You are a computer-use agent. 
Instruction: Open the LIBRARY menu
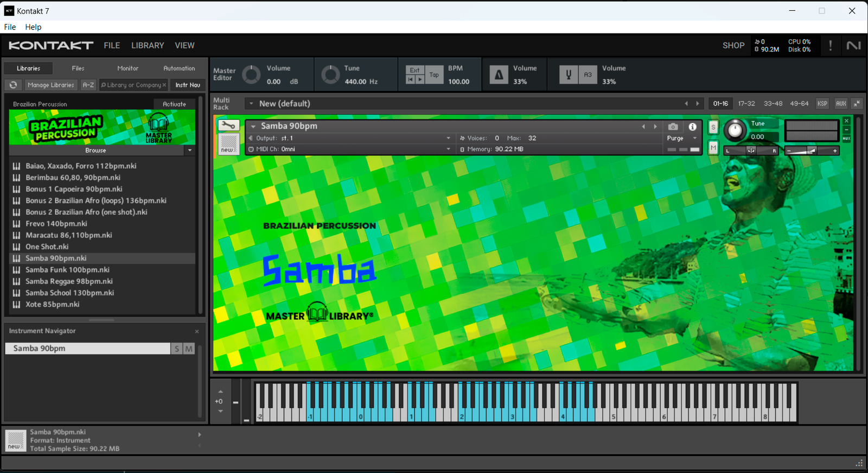coord(148,46)
